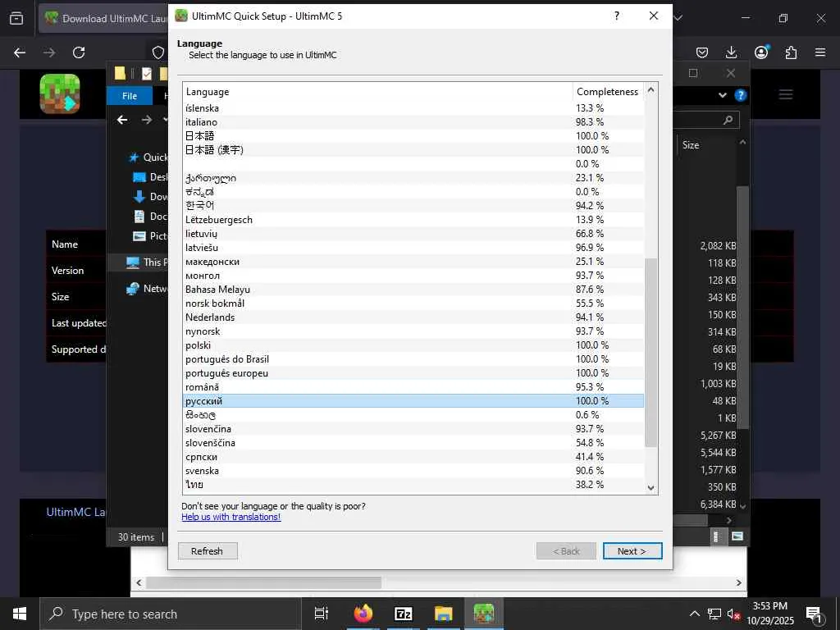This screenshot has height=630, width=840.
Task: Open Firefox account menu icon
Action: click(761, 52)
